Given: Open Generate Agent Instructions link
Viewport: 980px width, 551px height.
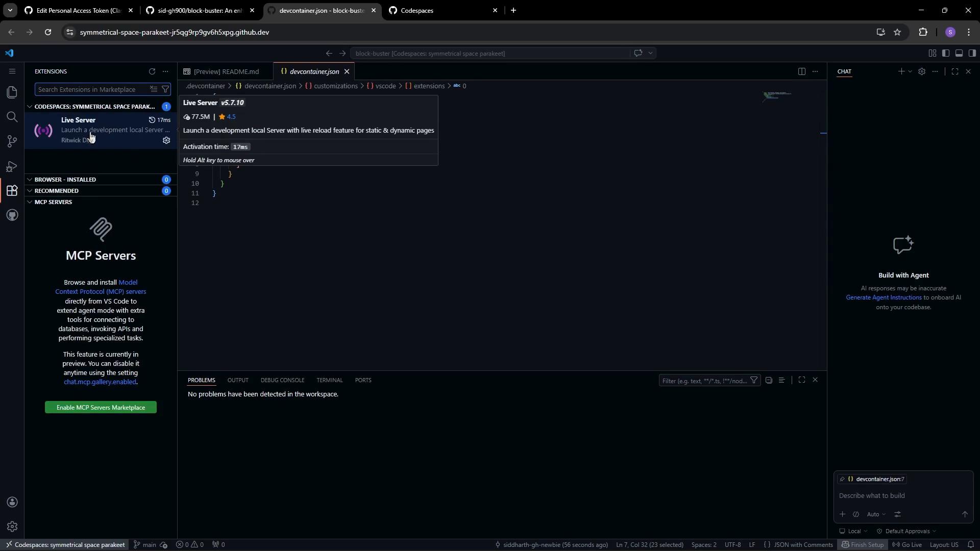Looking at the screenshot, I should (884, 297).
